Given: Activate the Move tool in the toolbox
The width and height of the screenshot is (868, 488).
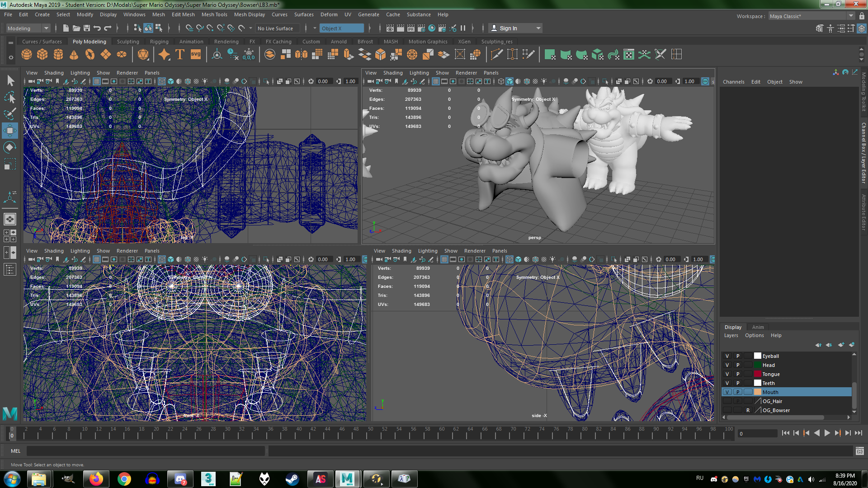Looking at the screenshot, I should click(x=10, y=131).
